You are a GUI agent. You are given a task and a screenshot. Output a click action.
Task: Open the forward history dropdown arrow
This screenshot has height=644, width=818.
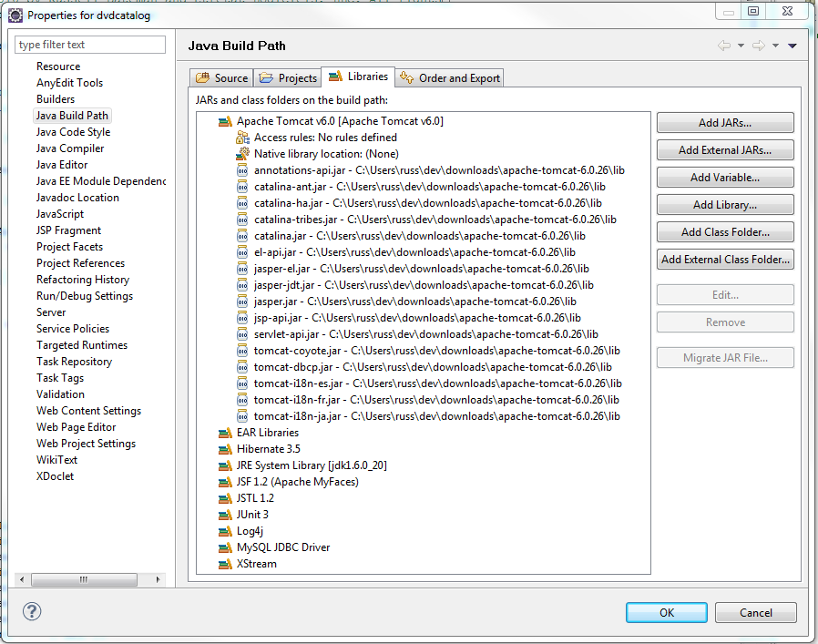click(x=776, y=46)
